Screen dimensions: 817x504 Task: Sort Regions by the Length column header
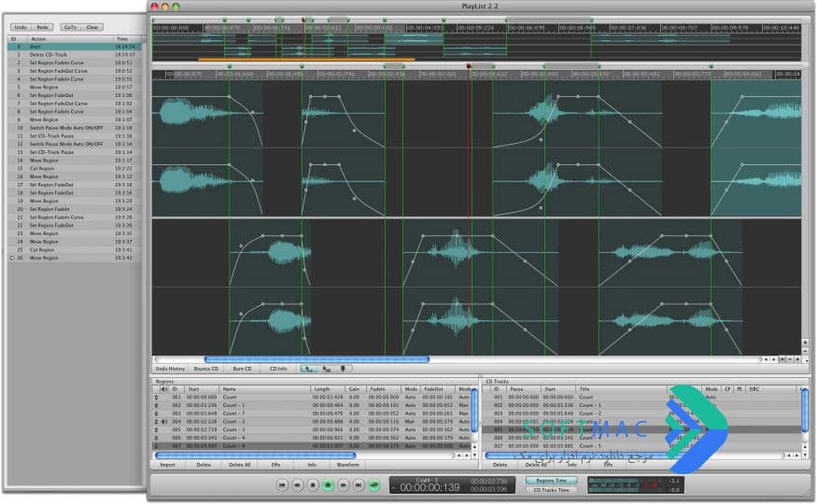327,389
